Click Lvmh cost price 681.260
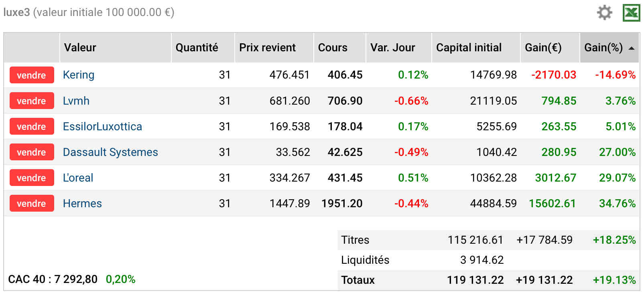The width and height of the screenshot is (644, 293). click(x=289, y=101)
